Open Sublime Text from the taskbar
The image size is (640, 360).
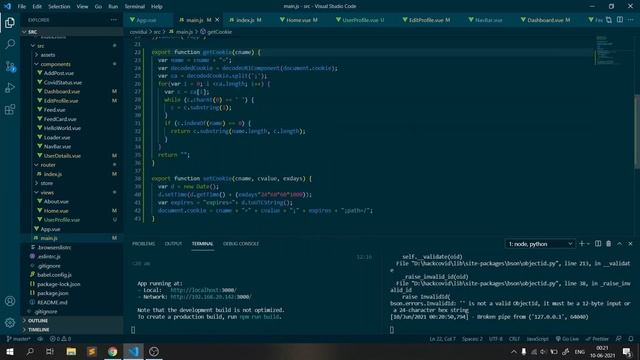click(92, 351)
